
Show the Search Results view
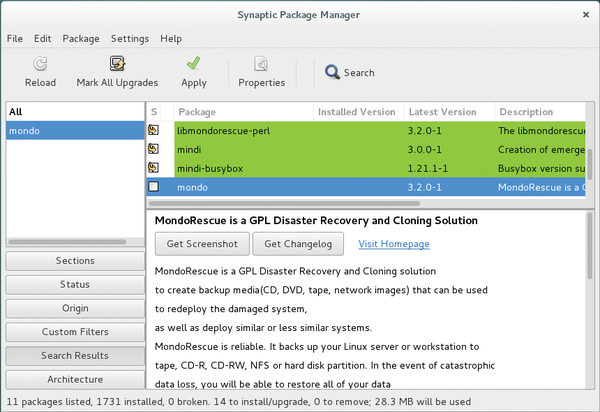coord(75,356)
